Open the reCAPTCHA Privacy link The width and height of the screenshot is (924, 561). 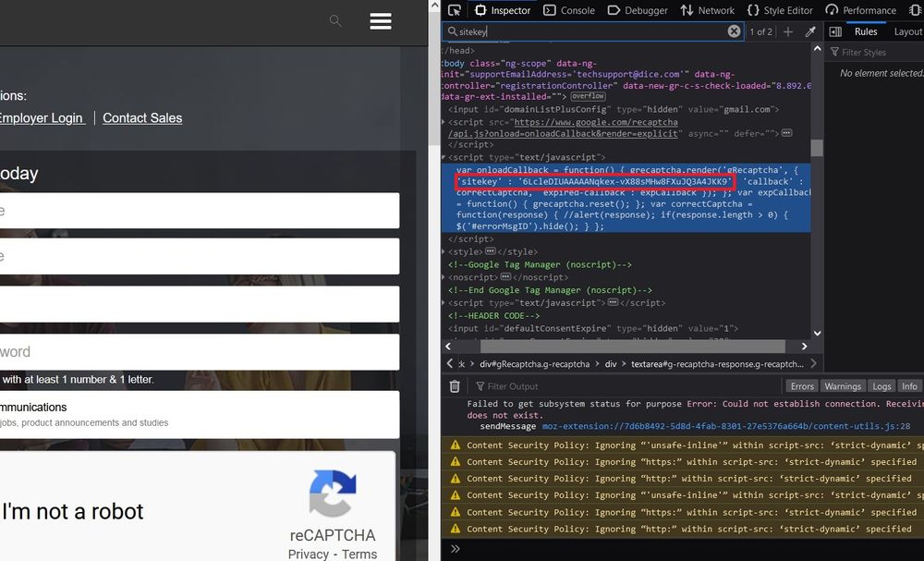tap(309, 554)
